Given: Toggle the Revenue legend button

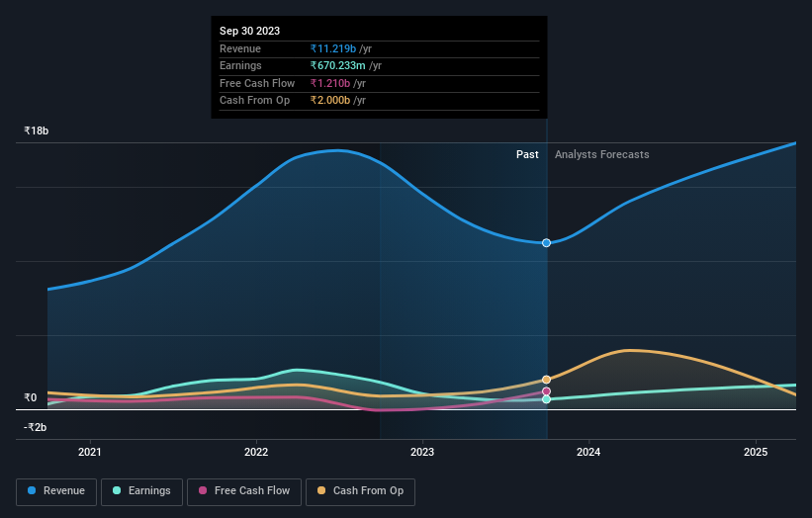Looking at the screenshot, I should point(56,491).
